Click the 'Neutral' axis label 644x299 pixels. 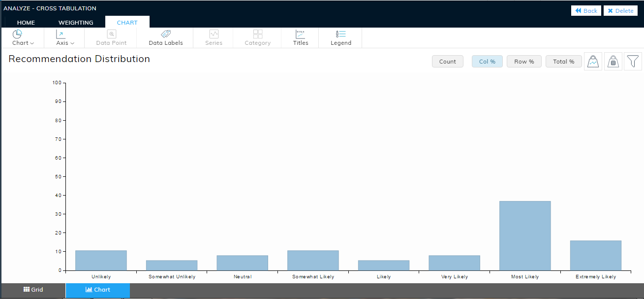[243, 277]
